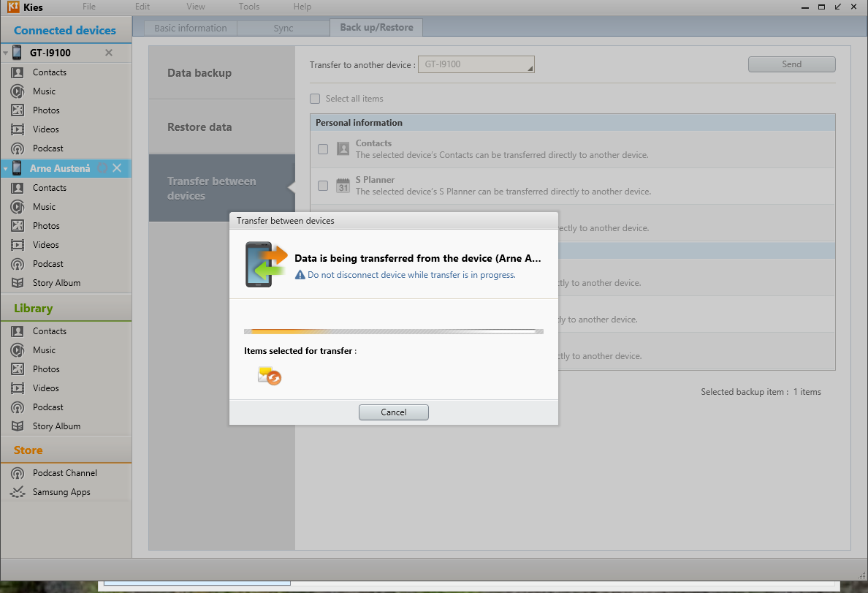Click the Items selected for transfer label
This screenshot has height=593, width=868.
[x=300, y=351]
